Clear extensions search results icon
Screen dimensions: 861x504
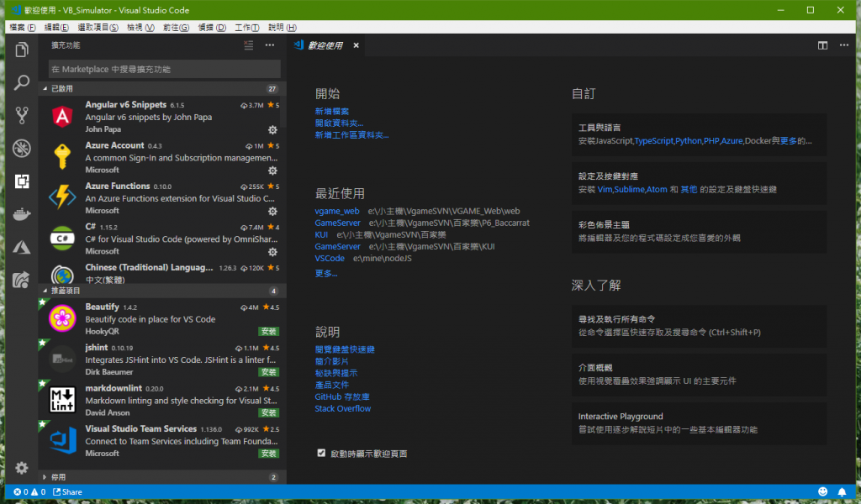[249, 45]
